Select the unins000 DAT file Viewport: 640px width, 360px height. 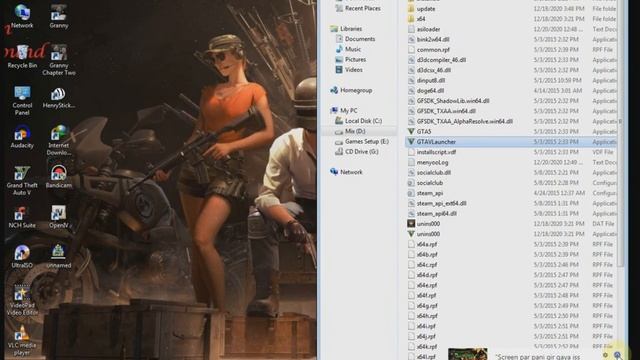(x=424, y=224)
